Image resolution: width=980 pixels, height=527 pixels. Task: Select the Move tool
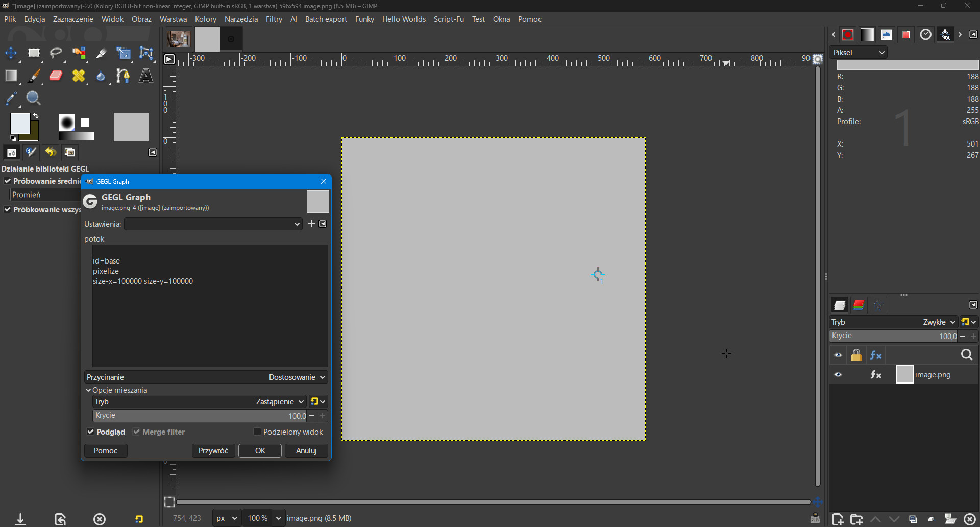coord(11,53)
